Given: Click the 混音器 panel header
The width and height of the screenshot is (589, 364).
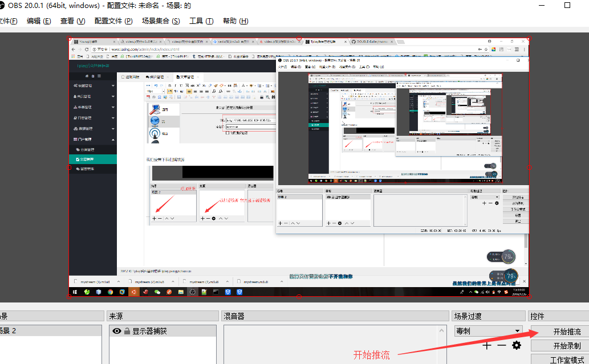Looking at the screenshot, I should (335, 316).
